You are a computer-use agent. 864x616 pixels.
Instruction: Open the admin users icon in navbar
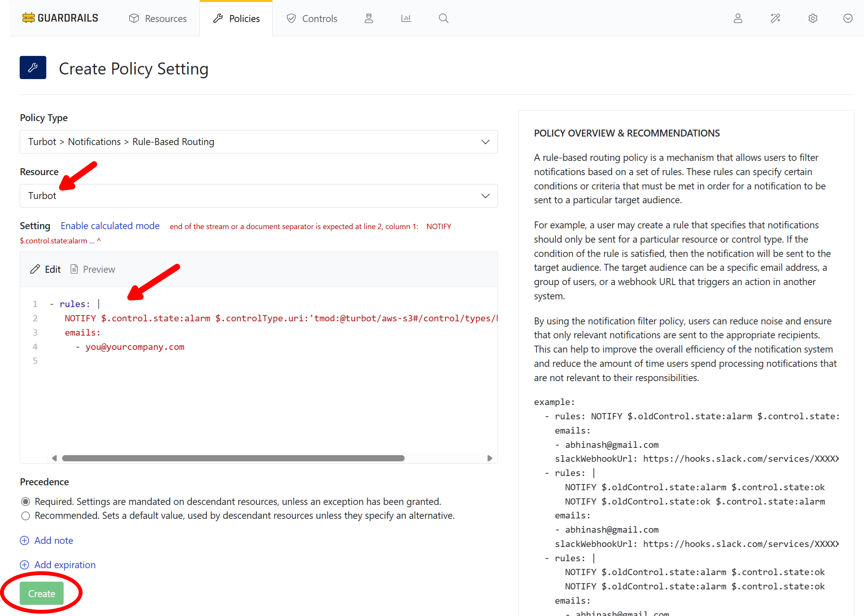pos(368,18)
